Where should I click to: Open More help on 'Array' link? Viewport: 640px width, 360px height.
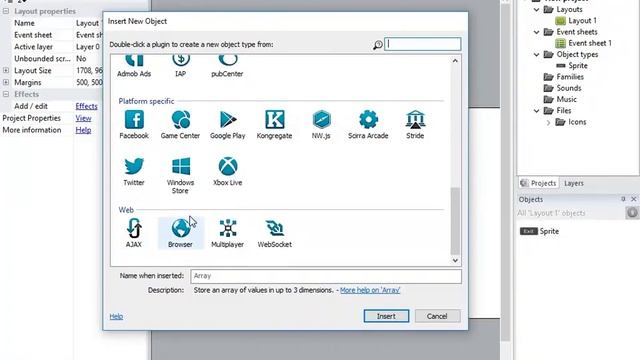(370, 290)
